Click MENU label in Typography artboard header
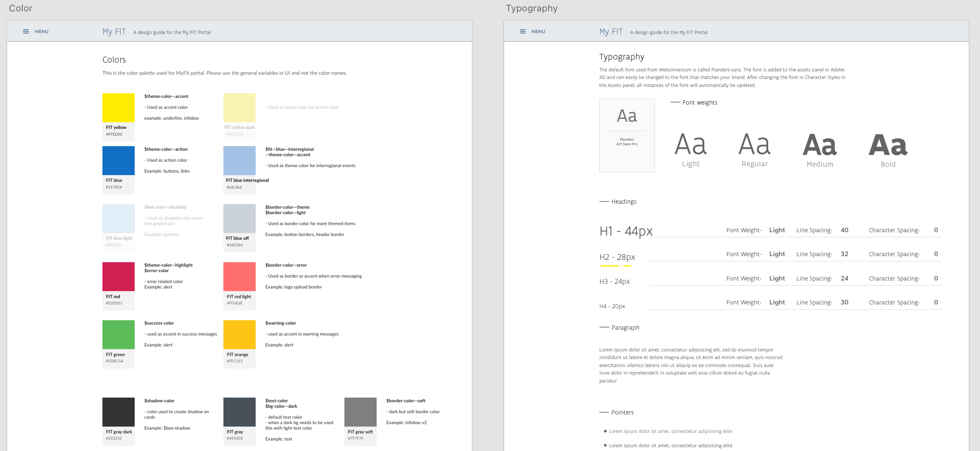Viewport: 980px width, 451px height. tap(538, 31)
